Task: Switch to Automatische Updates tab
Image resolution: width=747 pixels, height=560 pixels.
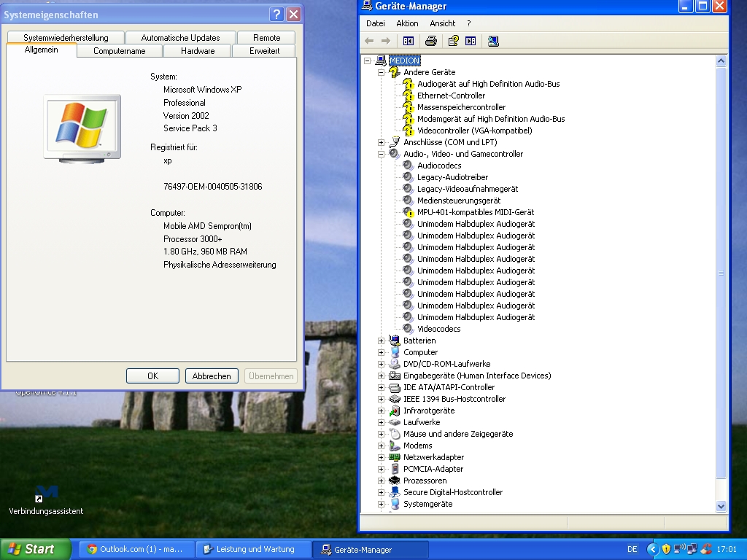Action: click(x=181, y=38)
